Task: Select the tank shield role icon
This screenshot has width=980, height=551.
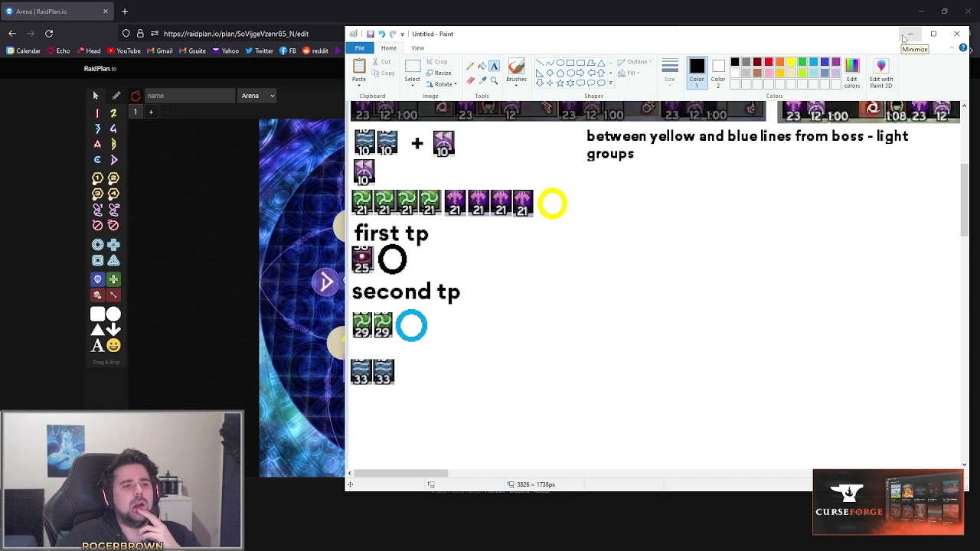Action: click(x=97, y=279)
